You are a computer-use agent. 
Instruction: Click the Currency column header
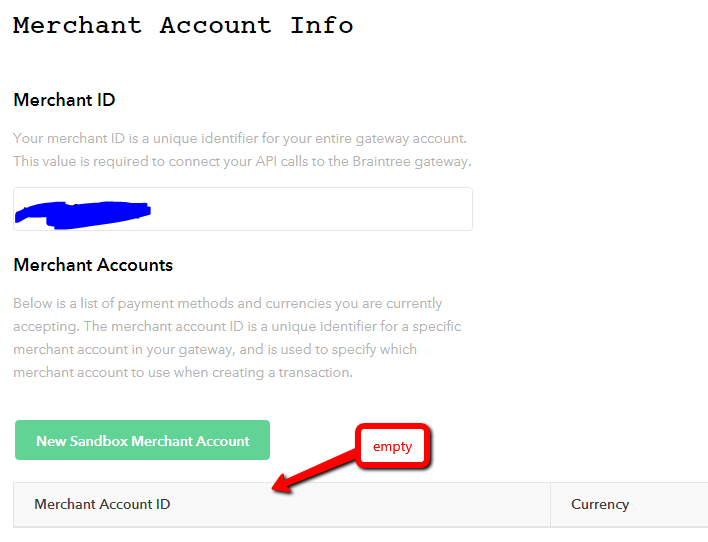click(x=600, y=504)
